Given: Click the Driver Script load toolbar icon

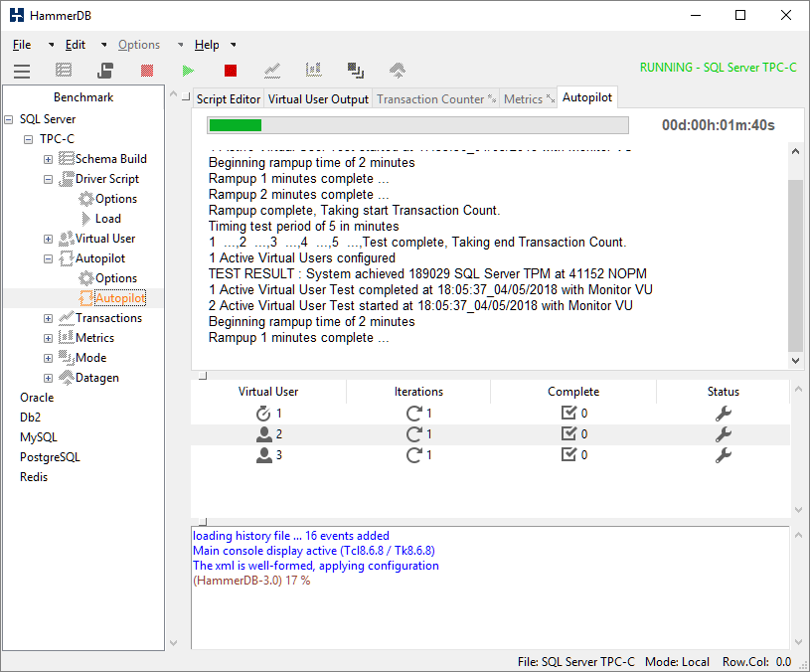Looking at the screenshot, I should [105, 70].
